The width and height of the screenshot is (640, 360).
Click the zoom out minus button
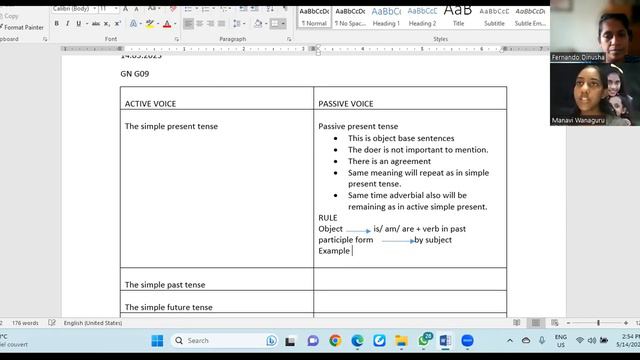coord(568,323)
